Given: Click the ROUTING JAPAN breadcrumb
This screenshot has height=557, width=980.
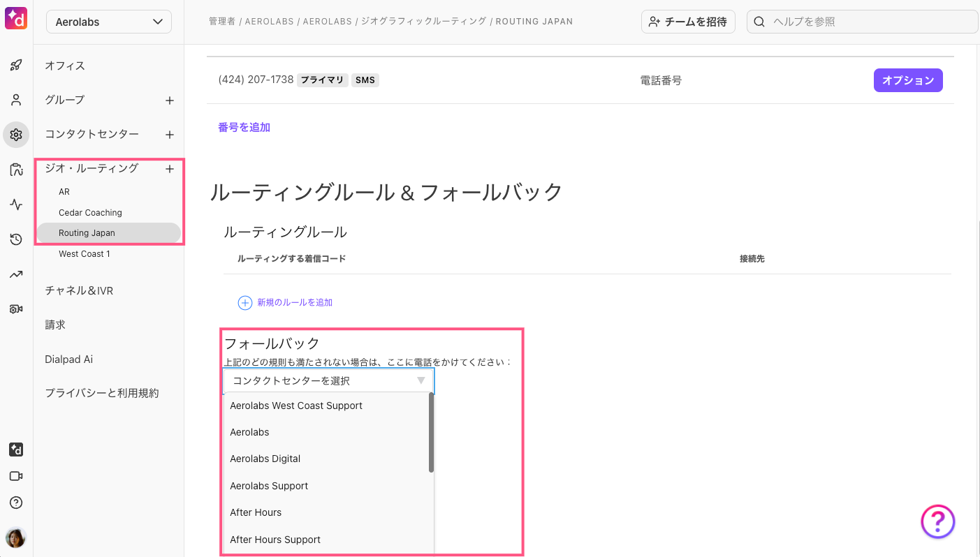Looking at the screenshot, I should click(x=534, y=22).
